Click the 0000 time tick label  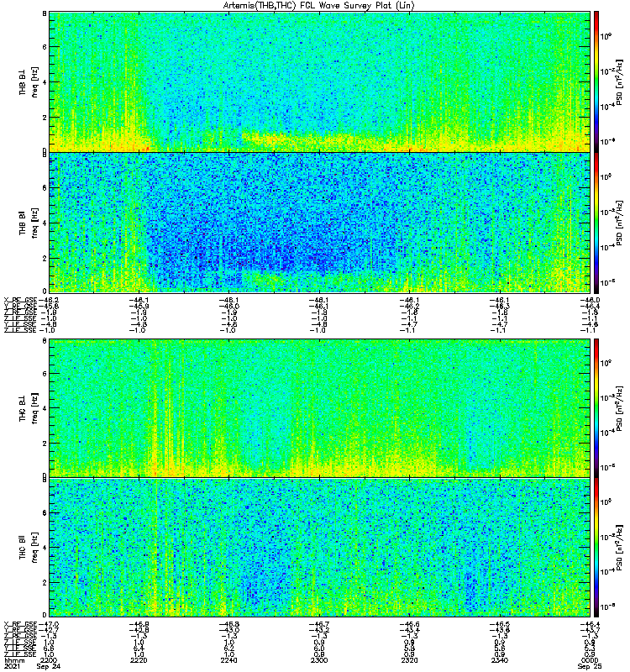tap(590, 660)
